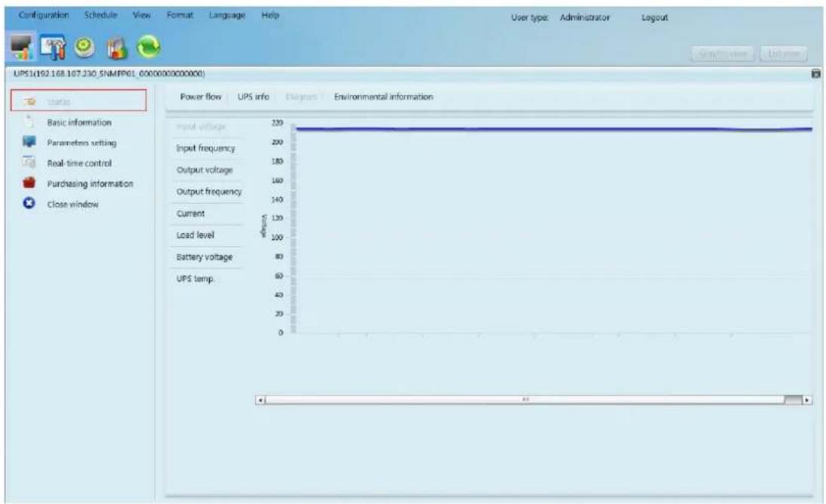This screenshot has height=504, width=826.
Task: Click the chart scrollbar right arrow
Action: point(807,400)
